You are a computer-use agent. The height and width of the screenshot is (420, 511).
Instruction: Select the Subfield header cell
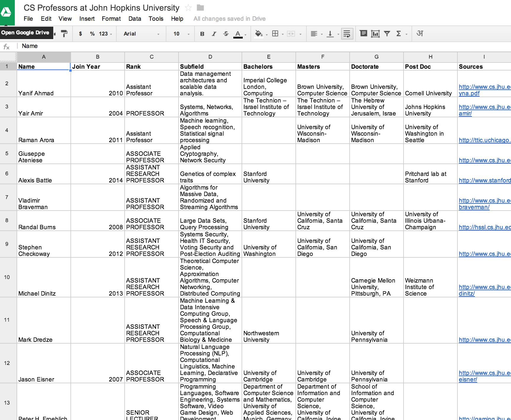point(210,66)
